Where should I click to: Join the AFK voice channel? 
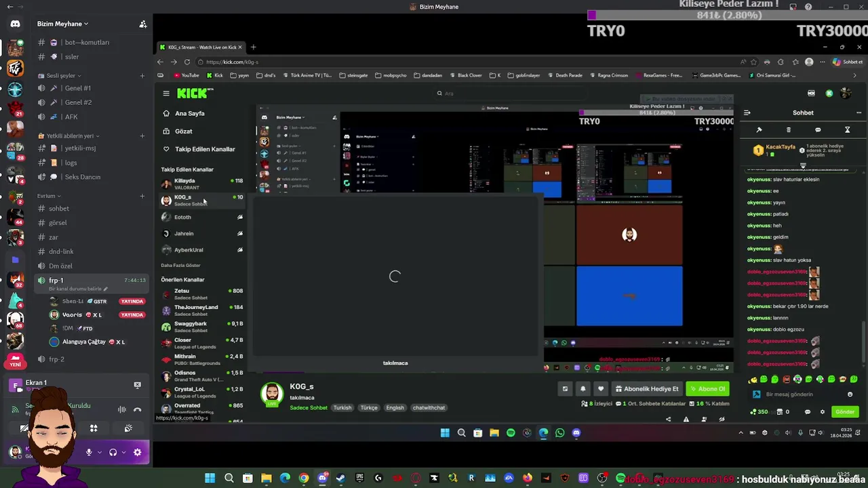pos(92,117)
